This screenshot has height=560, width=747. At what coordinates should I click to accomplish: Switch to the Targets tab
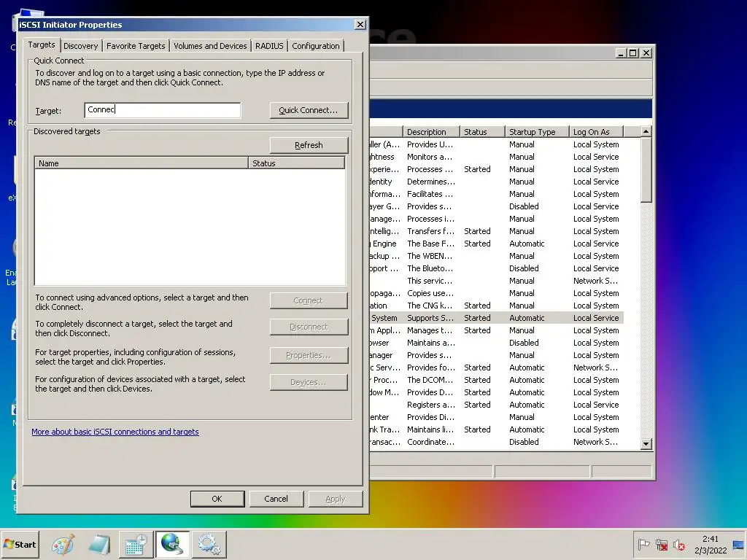pos(42,44)
